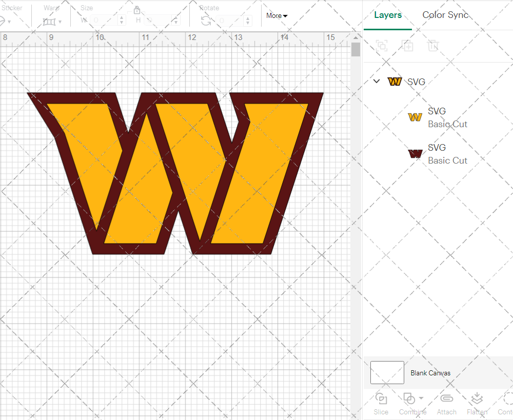Click the Flatten icon
Viewport: 513px width, 420px height.
477,398
